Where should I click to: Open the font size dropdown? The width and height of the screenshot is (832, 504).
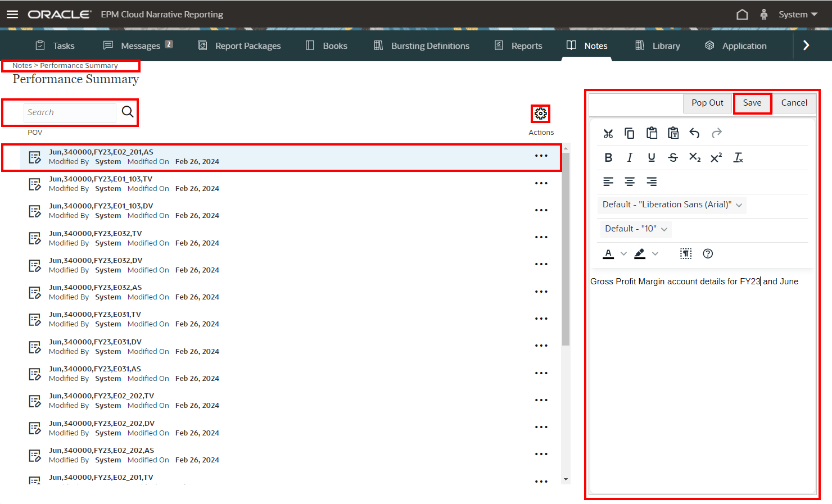click(636, 229)
